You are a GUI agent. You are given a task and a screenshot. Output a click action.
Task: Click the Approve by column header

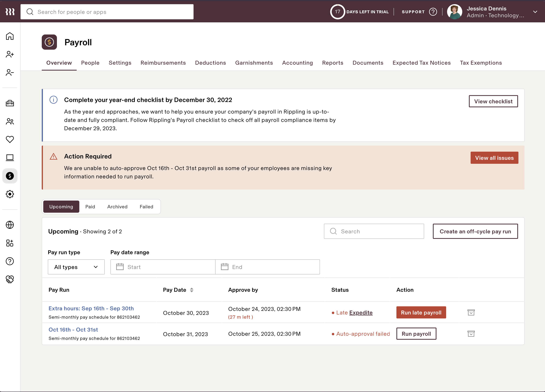tap(243, 290)
